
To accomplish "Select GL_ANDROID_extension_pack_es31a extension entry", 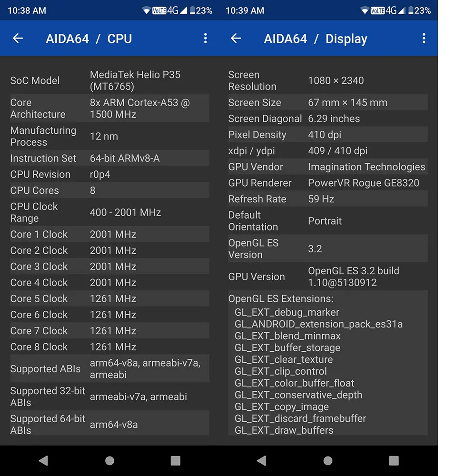I will coord(318,324).
